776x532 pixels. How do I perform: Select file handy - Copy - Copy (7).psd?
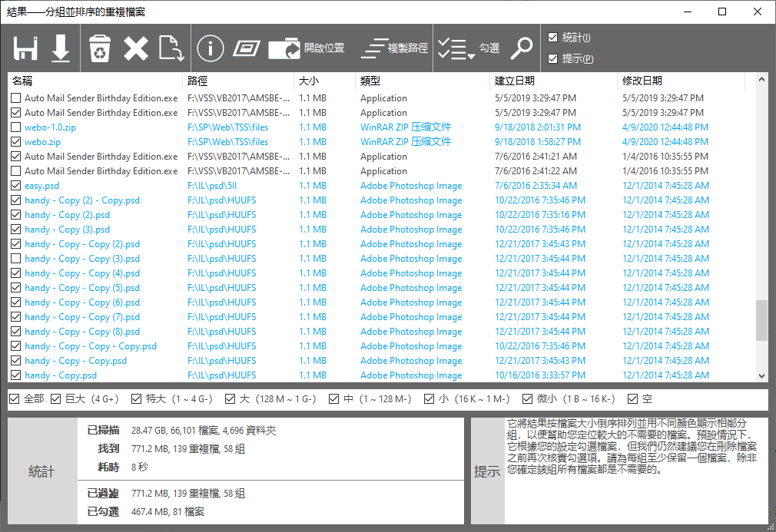coord(82,317)
